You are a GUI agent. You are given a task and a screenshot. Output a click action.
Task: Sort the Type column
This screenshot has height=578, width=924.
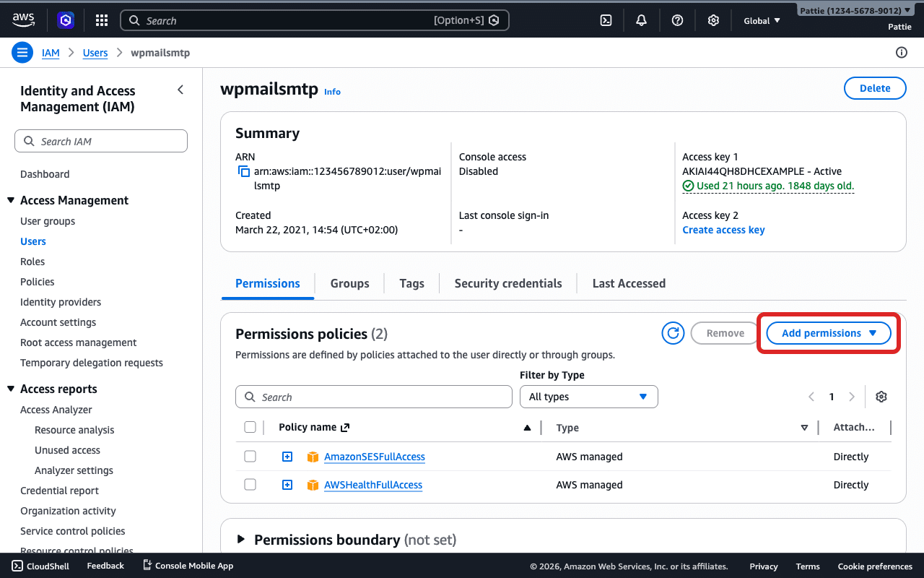[804, 428]
